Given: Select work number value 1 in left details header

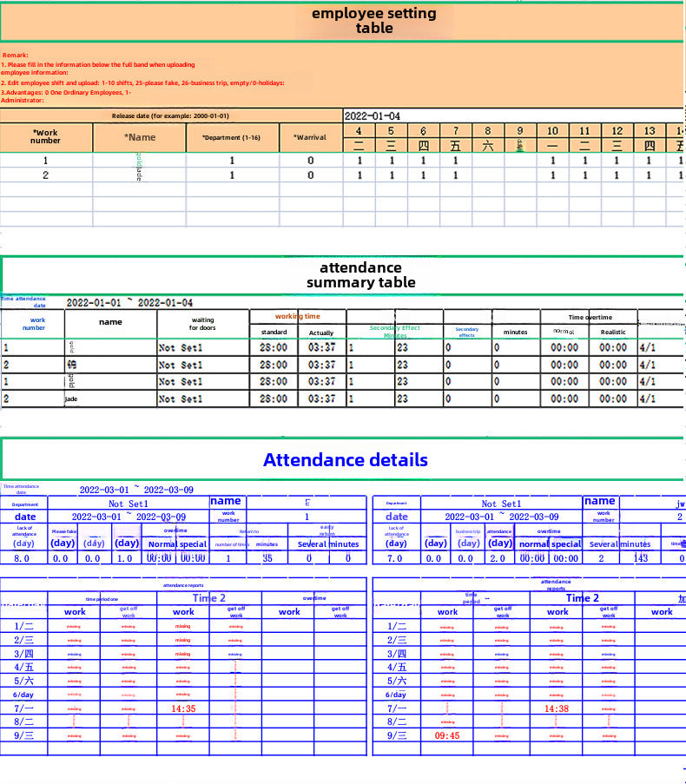Looking at the screenshot, I should pyautogui.click(x=307, y=517).
